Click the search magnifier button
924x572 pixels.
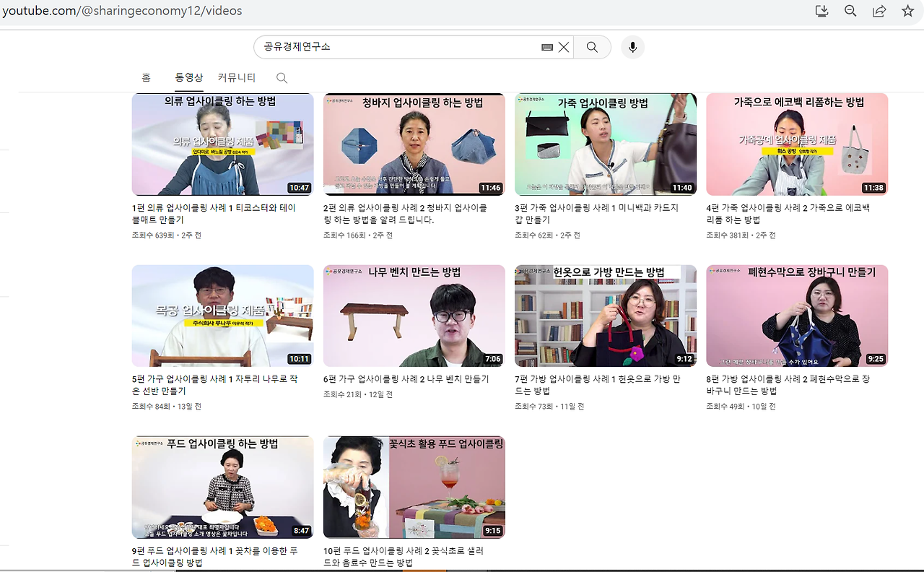point(592,47)
